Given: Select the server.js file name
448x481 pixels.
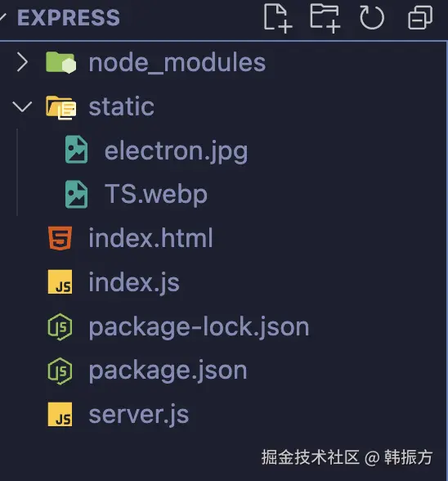Looking at the screenshot, I should pyautogui.click(x=139, y=415).
